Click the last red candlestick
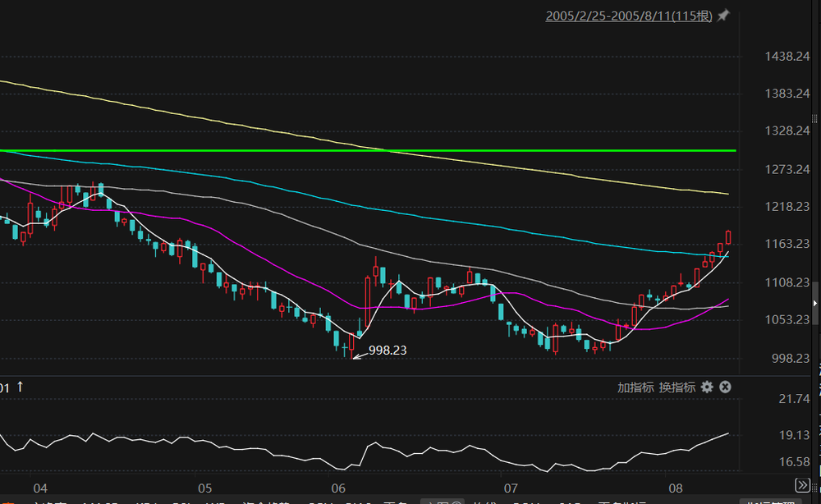Image resolution: width=821 pixels, height=504 pixels. point(728,237)
